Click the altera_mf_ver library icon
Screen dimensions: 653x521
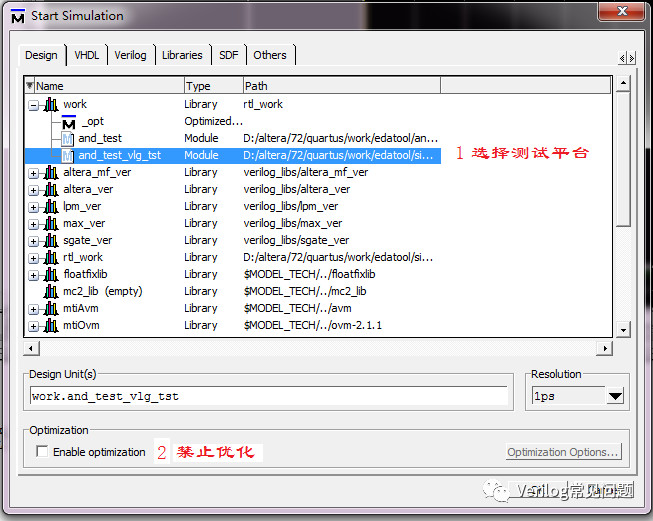click(51, 173)
